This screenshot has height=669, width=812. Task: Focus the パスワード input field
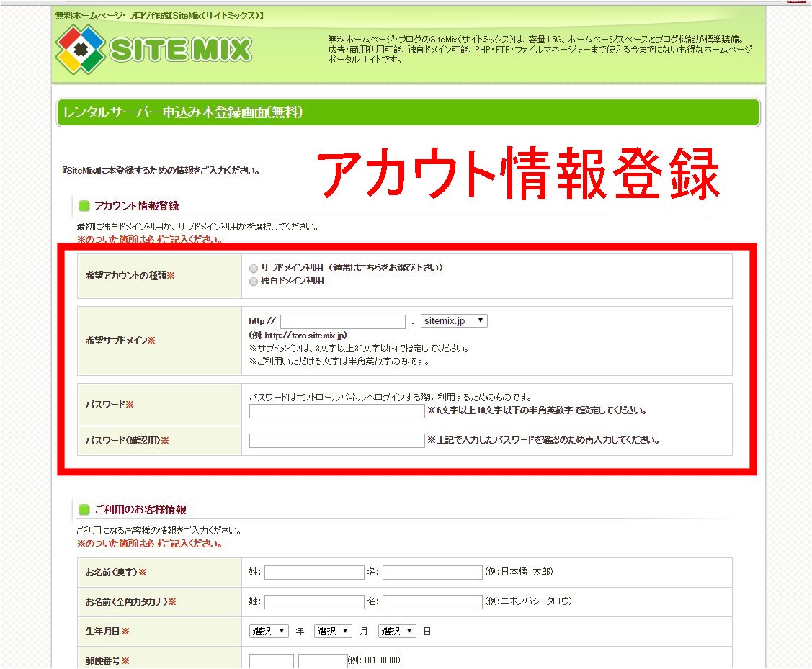337,411
